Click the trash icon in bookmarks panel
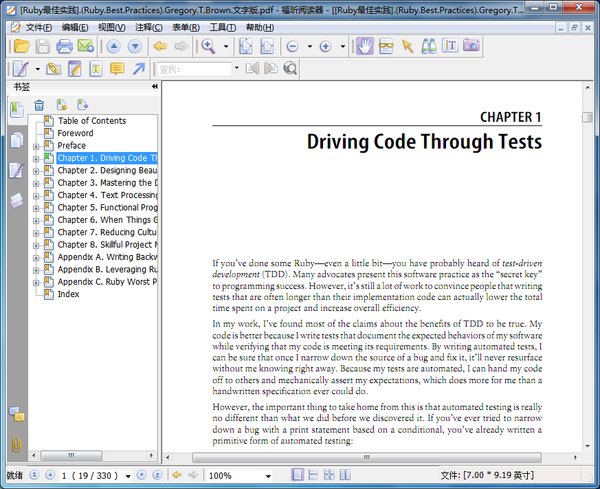Image resolution: width=600 pixels, height=489 pixels. tap(39, 105)
